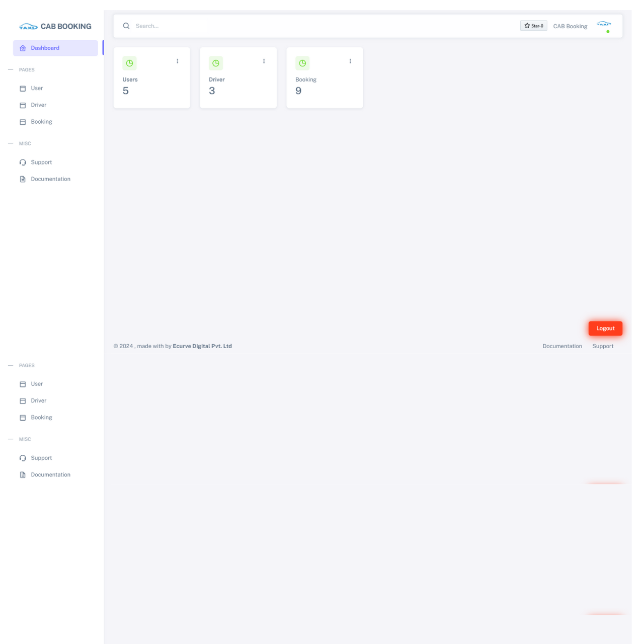644x644 pixels.
Task: Open the three-dot menu on Driver card
Action: tap(264, 61)
